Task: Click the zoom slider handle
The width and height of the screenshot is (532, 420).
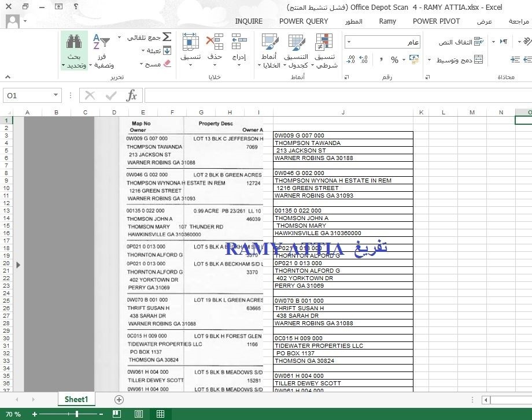Action: click(x=78, y=414)
